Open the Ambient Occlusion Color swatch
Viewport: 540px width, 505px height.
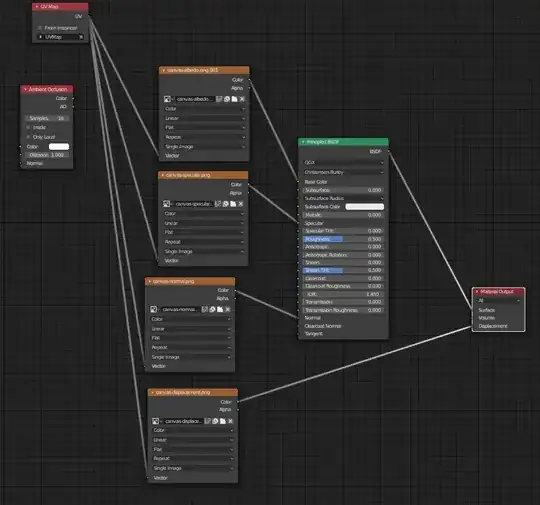59,147
